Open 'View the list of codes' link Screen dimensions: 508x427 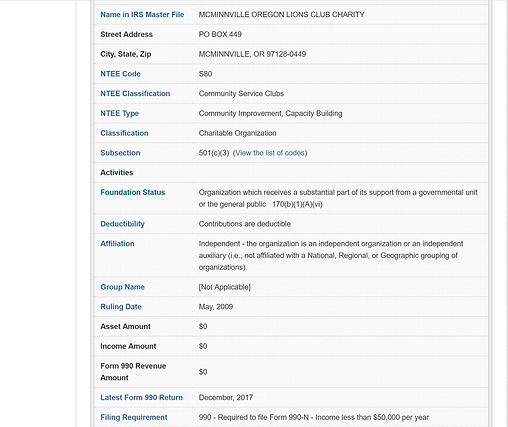pos(270,153)
